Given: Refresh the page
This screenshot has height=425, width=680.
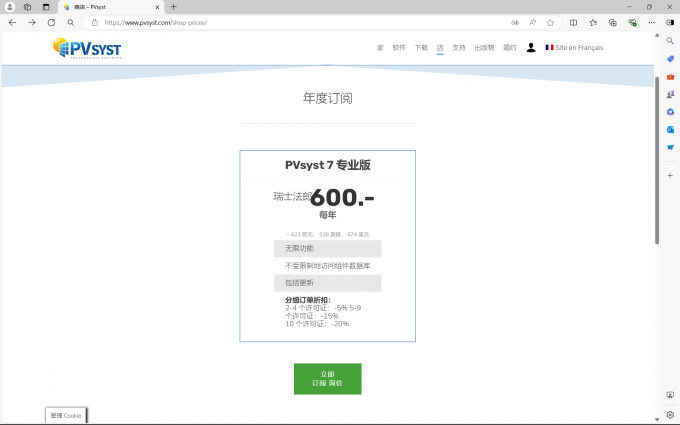Looking at the screenshot, I should [51, 23].
